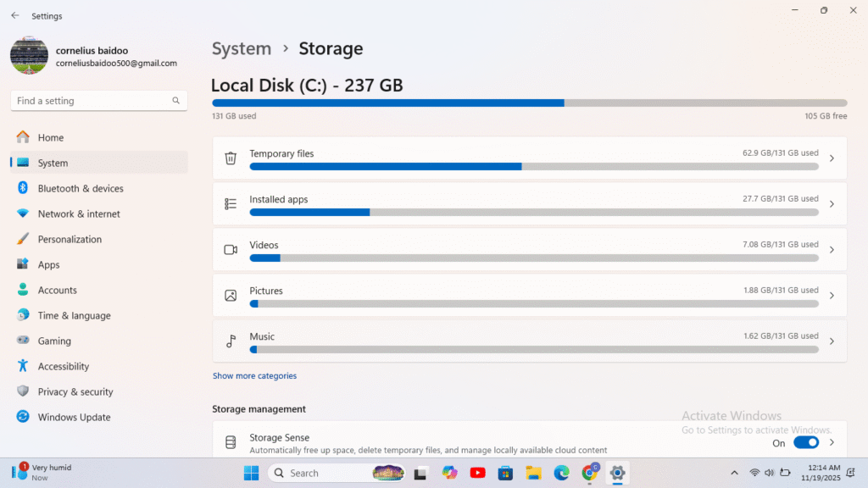Go to Windows Update section
Screen dimensions: 868x488
tap(74, 417)
